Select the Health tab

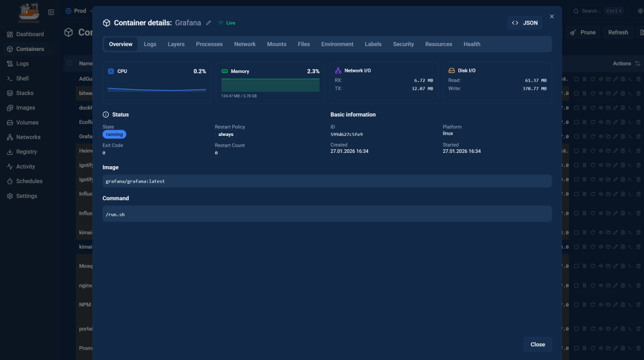point(472,44)
